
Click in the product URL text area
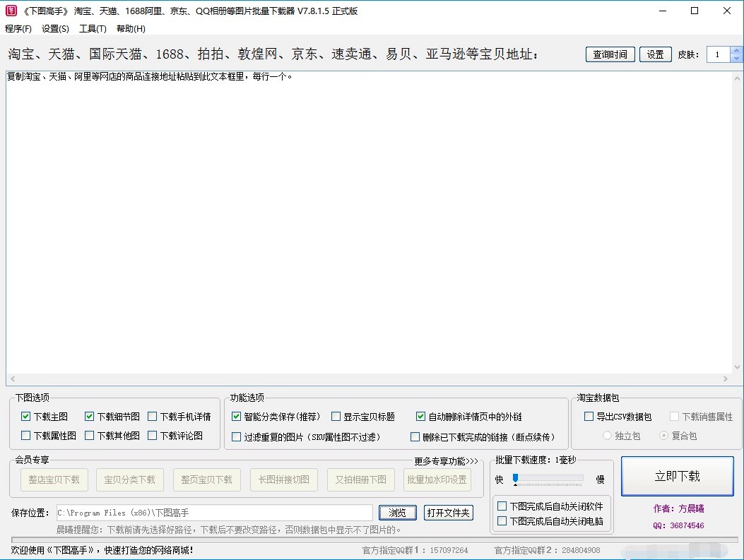pyautogui.click(x=369, y=222)
